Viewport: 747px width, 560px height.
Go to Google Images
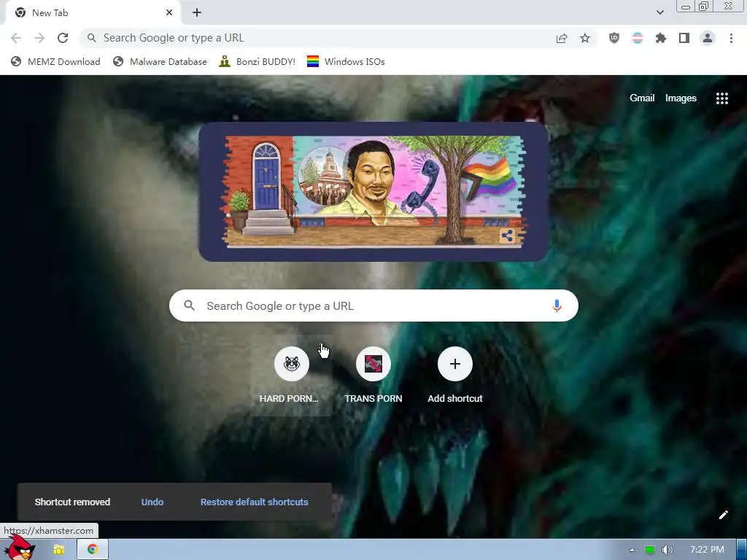[x=681, y=98]
